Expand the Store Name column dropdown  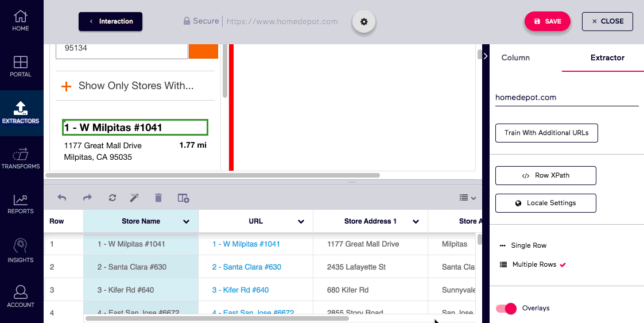(x=186, y=221)
